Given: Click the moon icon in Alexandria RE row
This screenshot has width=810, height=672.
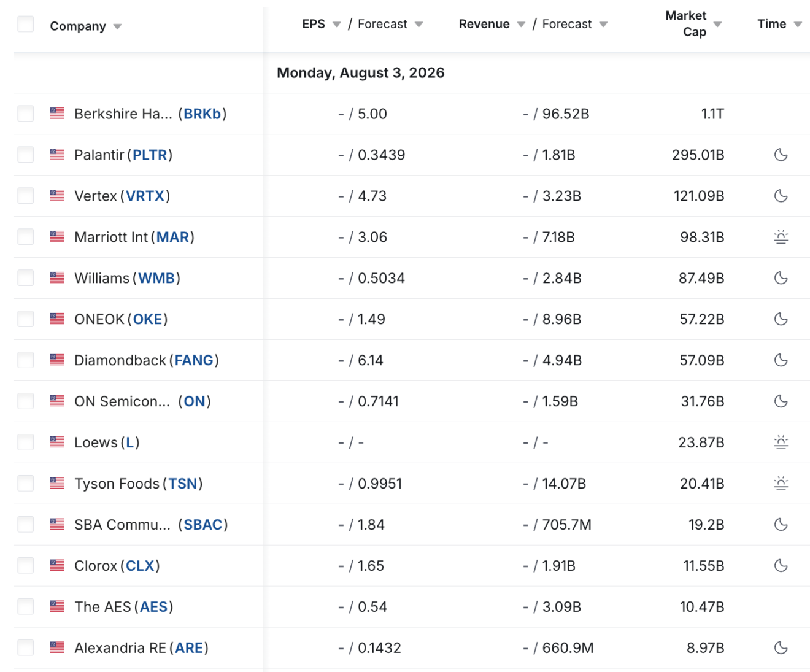Looking at the screenshot, I should click(x=781, y=648).
